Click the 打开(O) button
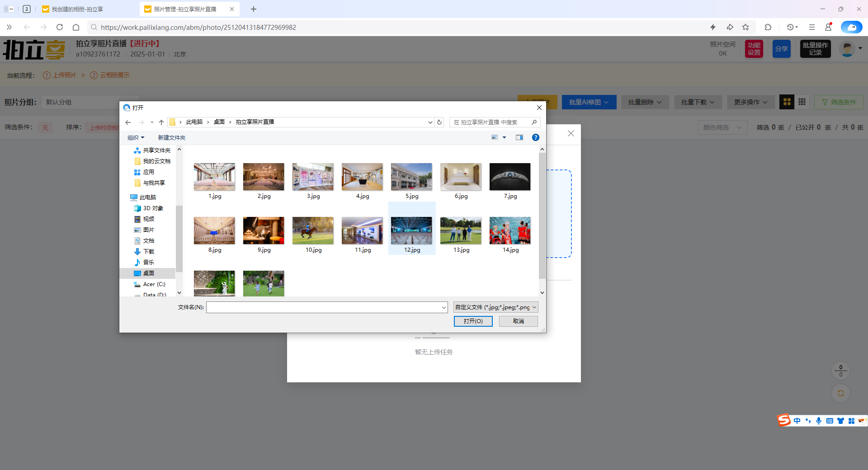The image size is (868, 470). (473, 321)
